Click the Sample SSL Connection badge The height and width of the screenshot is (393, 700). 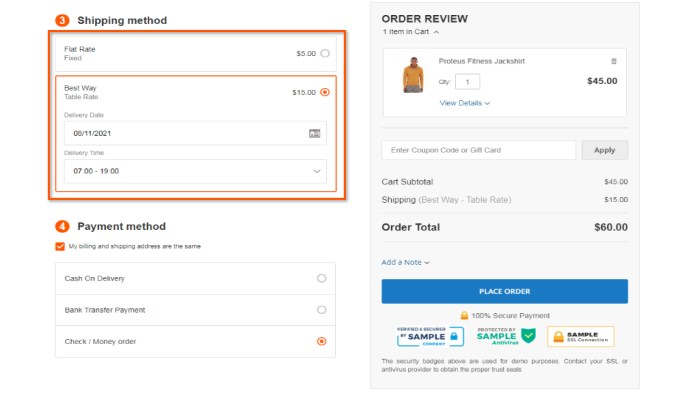point(581,337)
